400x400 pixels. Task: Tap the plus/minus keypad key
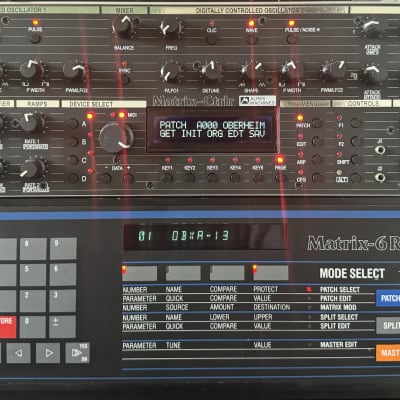[x=63, y=327]
